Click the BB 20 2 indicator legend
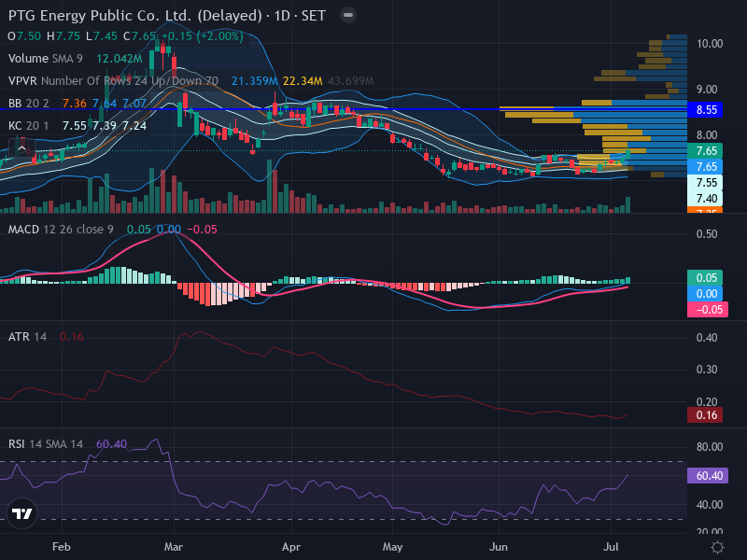This screenshot has width=747, height=560. pyautogui.click(x=29, y=104)
